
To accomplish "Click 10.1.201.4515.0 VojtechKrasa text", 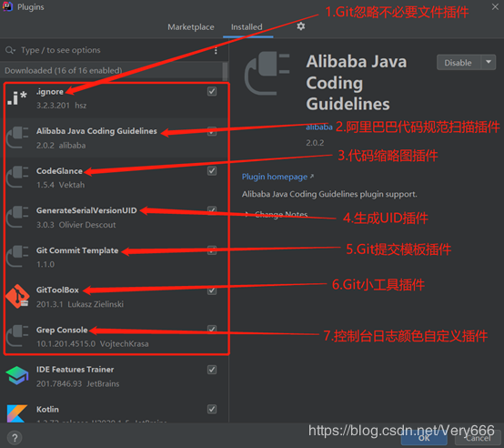I will click(92, 344).
